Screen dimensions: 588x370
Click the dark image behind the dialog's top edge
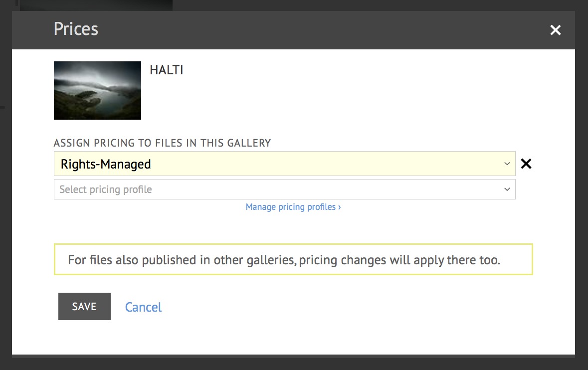[95, 5]
